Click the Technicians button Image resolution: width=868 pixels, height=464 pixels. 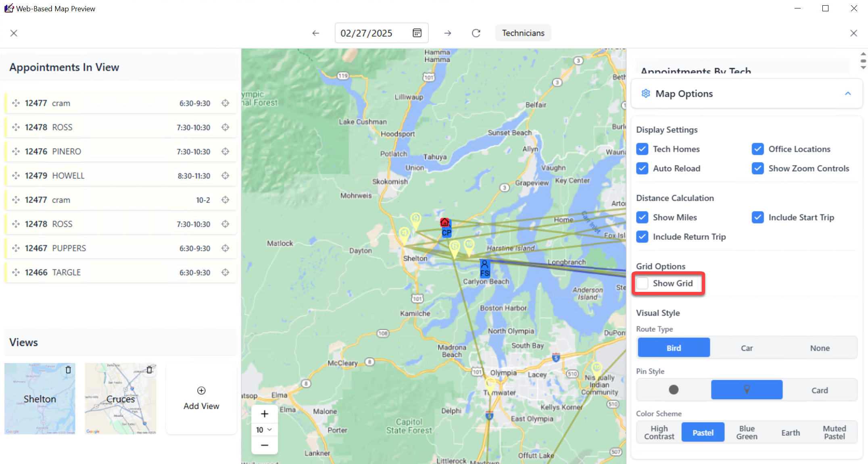523,33
